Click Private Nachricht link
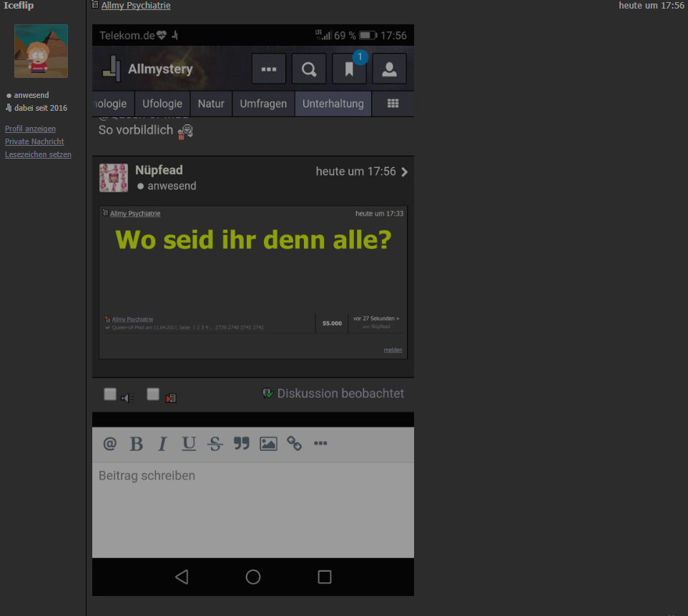Image resolution: width=688 pixels, height=616 pixels. 34,141
